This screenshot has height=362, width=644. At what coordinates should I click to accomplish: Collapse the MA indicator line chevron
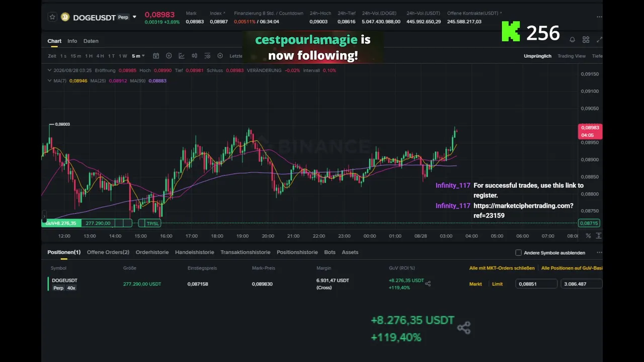[49, 80]
